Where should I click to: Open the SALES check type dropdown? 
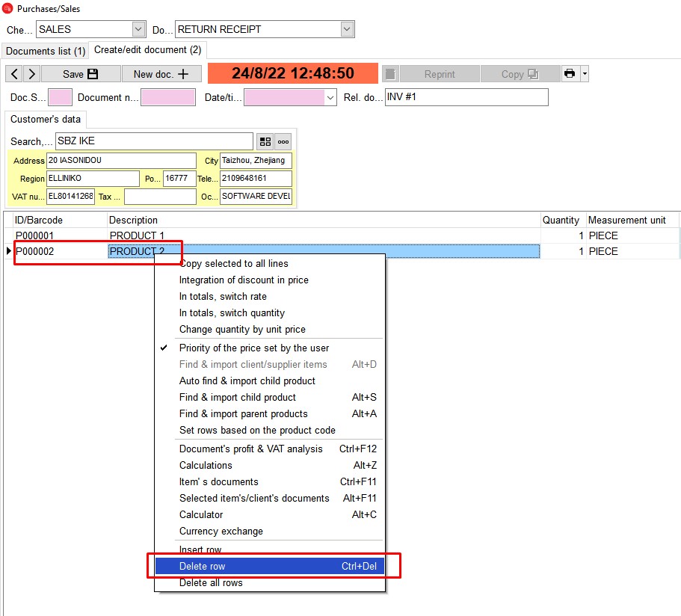click(138, 29)
